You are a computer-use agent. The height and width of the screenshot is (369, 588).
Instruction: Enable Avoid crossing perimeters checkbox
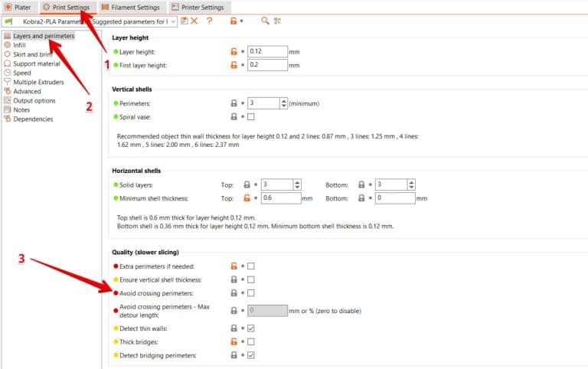click(x=251, y=293)
